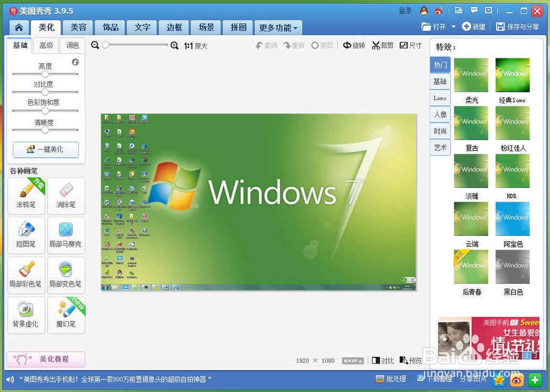The image size is (550, 392).
Task: Toggle the 对比 compare view
Action: click(x=383, y=361)
